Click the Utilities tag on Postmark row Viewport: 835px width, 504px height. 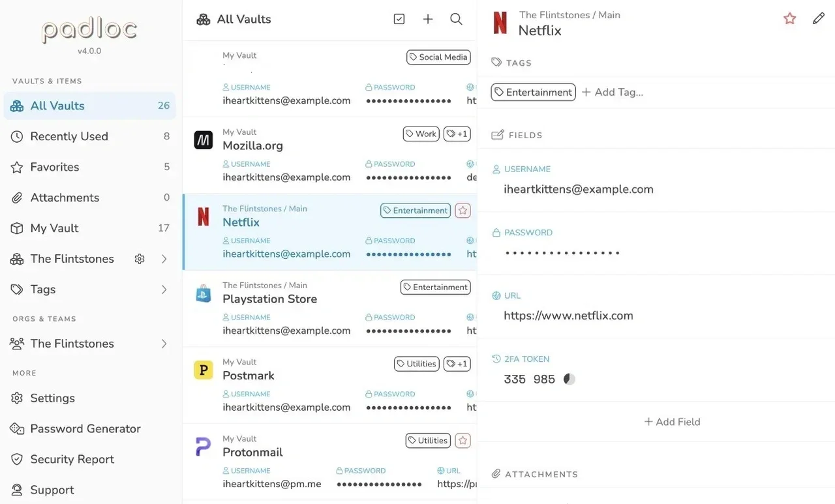click(417, 364)
